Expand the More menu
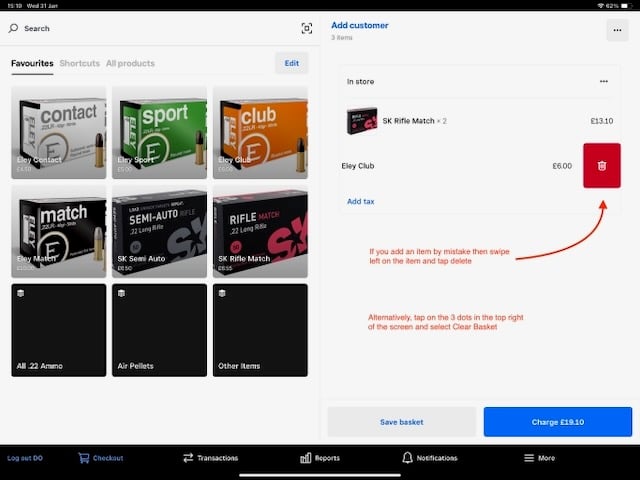 click(538, 458)
